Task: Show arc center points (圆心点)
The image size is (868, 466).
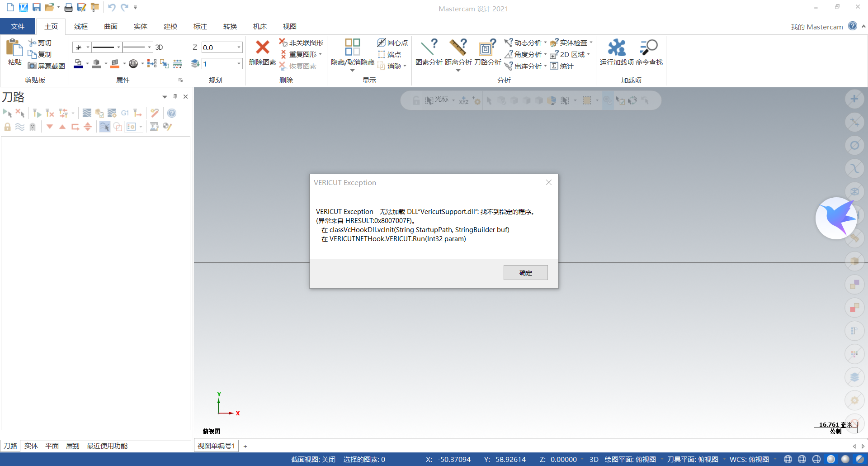Action: tap(392, 43)
